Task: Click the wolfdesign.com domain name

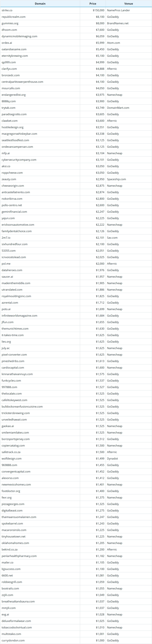Action: pos(11,459)
